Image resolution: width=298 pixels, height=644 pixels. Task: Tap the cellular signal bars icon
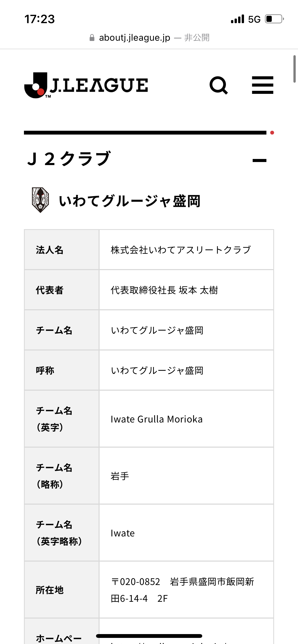[x=237, y=19]
